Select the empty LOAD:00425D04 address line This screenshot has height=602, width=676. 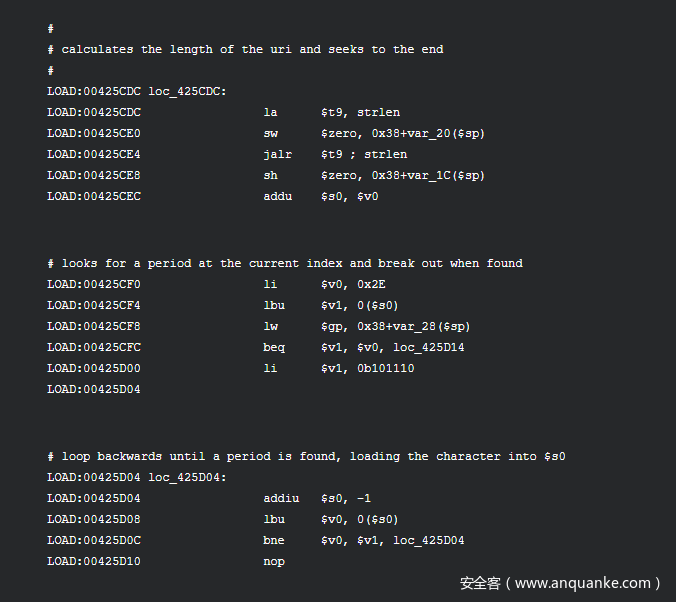point(94,389)
